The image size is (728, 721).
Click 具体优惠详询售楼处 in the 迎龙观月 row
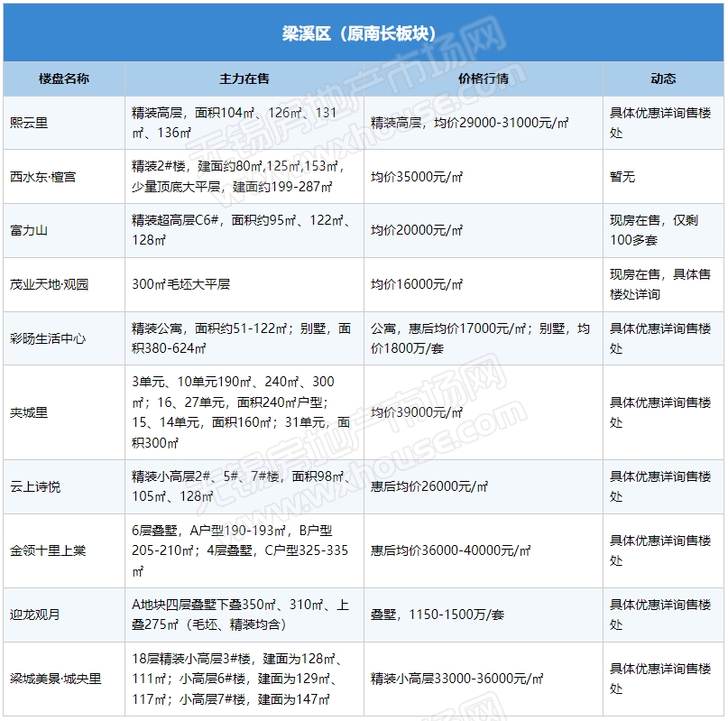tap(659, 615)
